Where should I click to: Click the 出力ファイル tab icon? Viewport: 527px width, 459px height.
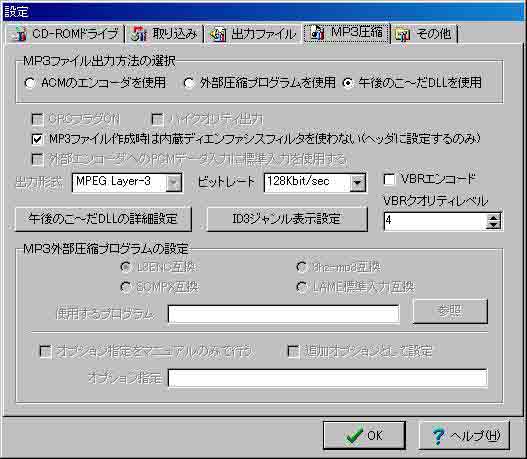point(218,35)
